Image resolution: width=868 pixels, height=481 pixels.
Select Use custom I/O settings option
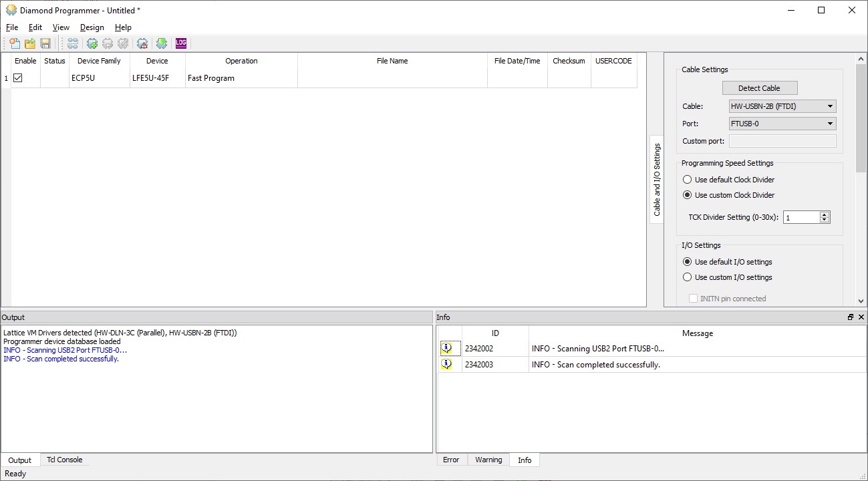coord(688,277)
